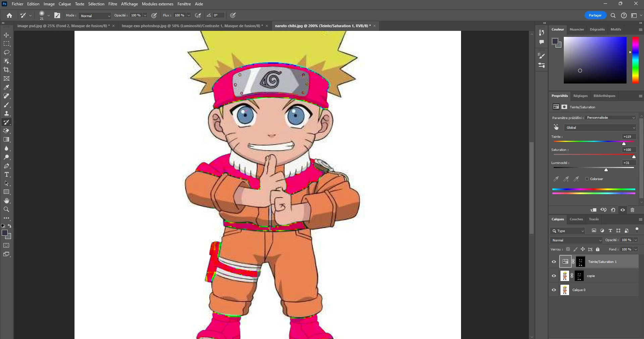
Task: Open layer filter Type dropdown
Action: (x=568, y=231)
